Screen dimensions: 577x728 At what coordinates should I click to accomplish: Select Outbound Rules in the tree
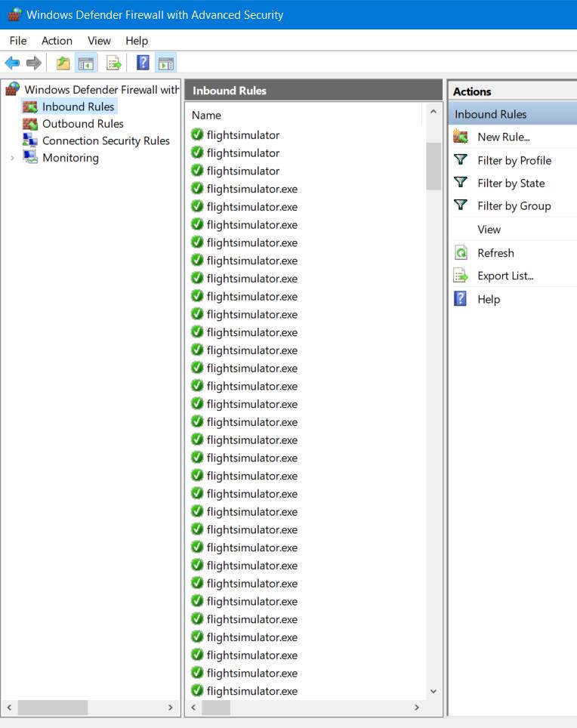(x=82, y=124)
